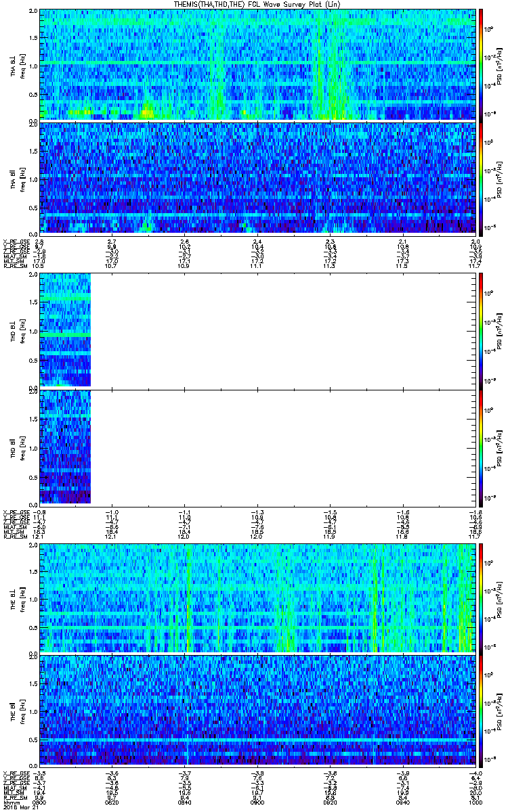Click the 0940 time tick label
This screenshot has height=812, width=508.
403,802
